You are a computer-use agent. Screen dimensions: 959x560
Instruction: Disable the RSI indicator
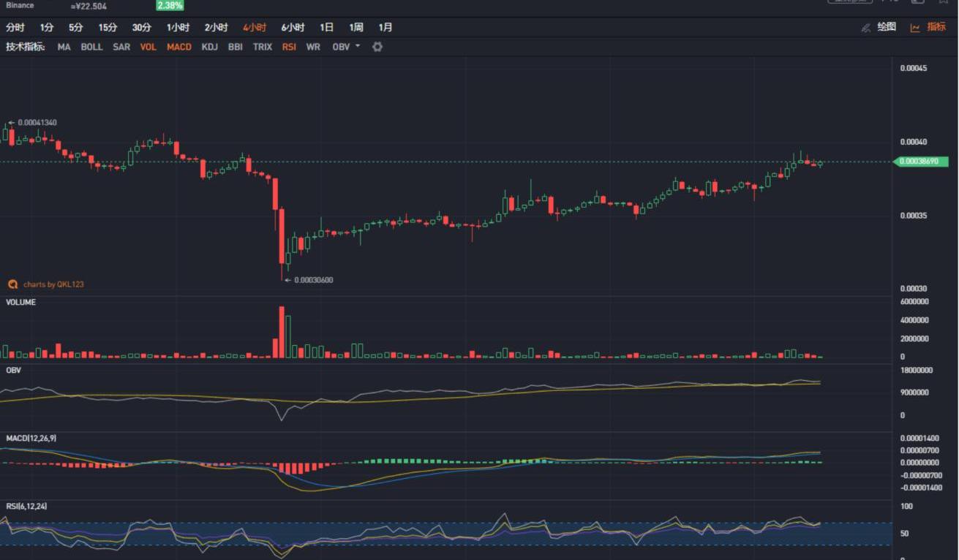[289, 47]
